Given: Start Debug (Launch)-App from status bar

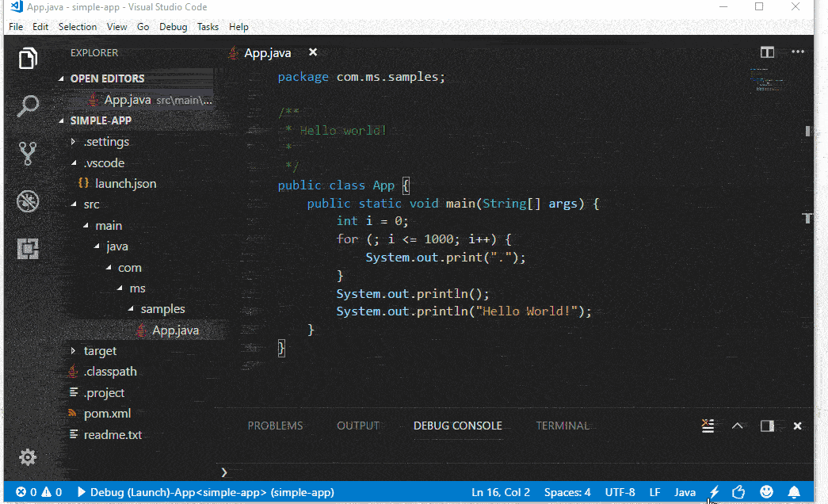Looking at the screenshot, I should pos(206,492).
